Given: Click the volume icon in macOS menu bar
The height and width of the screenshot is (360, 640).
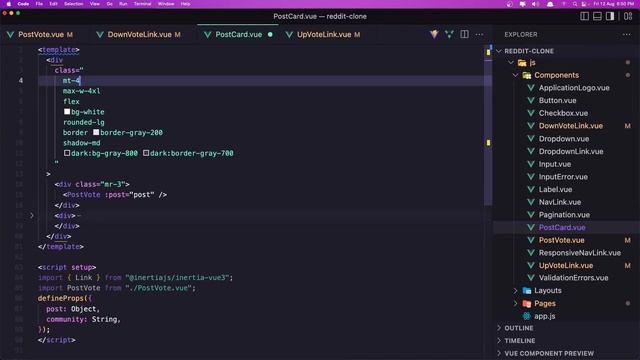Looking at the screenshot, I should pyautogui.click(x=536, y=4).
